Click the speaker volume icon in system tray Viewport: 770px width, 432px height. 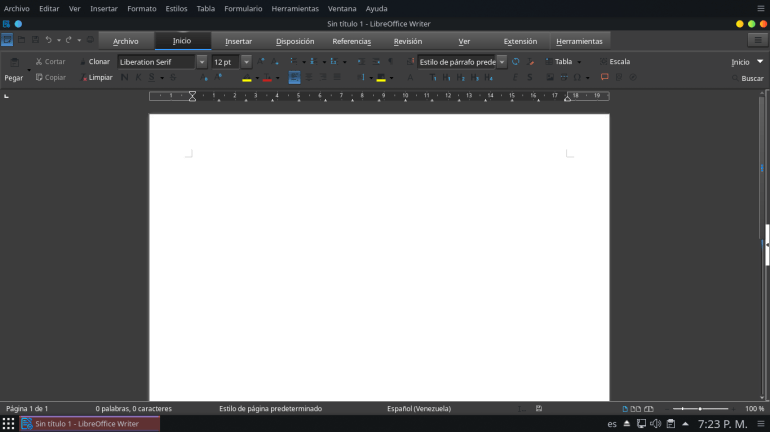[x=655, y=424]
